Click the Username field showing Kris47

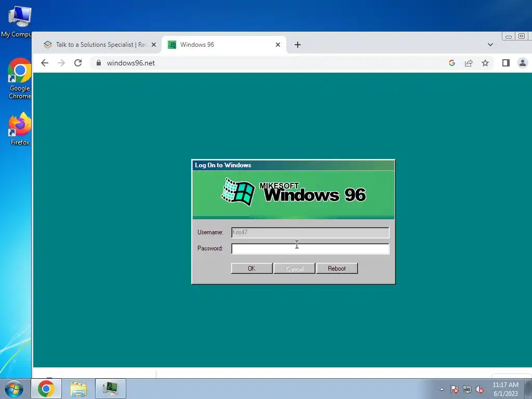point(310,232)
